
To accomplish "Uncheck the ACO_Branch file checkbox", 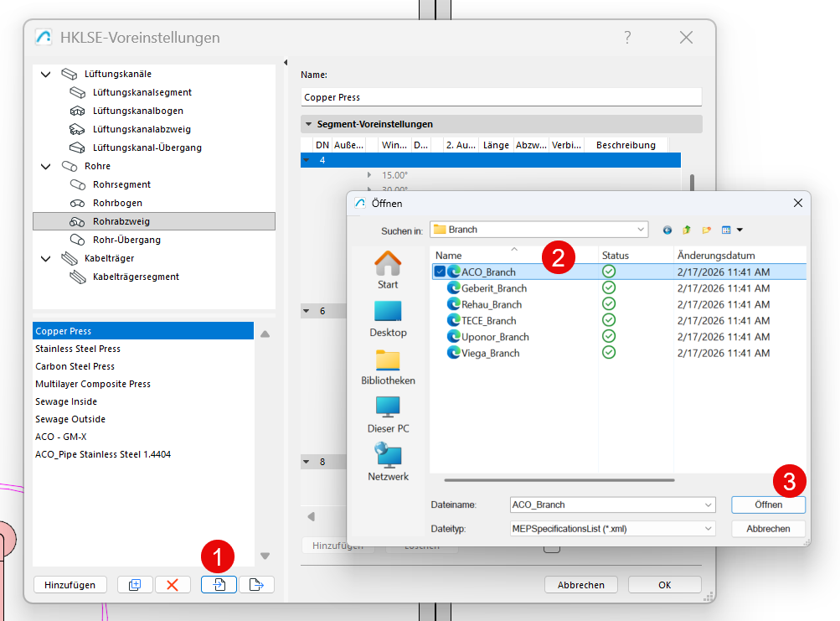I will 440,272.
